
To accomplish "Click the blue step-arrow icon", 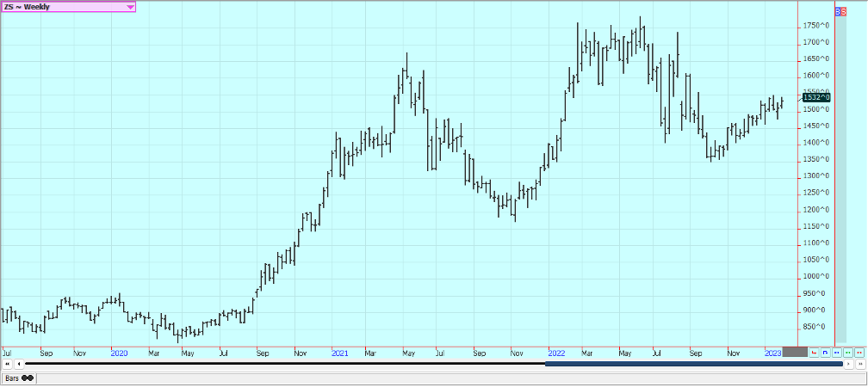I will (825, 353).
